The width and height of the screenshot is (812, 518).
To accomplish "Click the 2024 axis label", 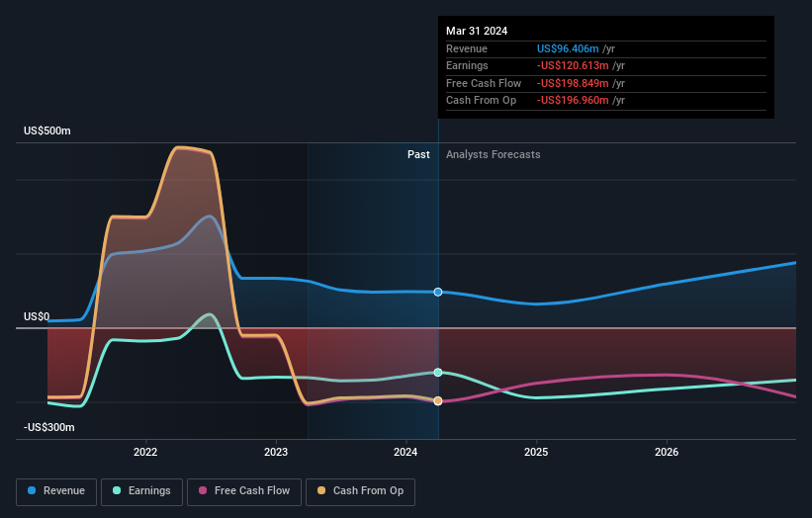I will (x=406, y=453).
